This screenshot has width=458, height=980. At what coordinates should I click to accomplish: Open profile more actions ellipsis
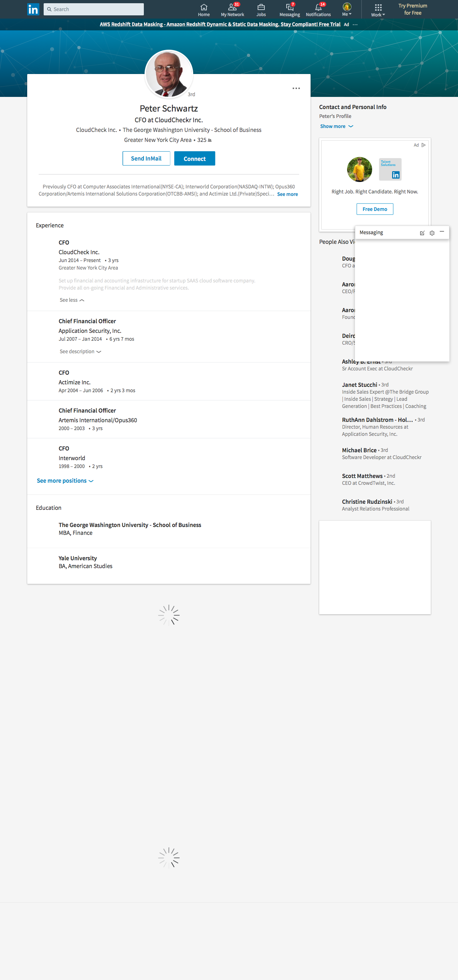pyautogui.click(x=296, y=88)
